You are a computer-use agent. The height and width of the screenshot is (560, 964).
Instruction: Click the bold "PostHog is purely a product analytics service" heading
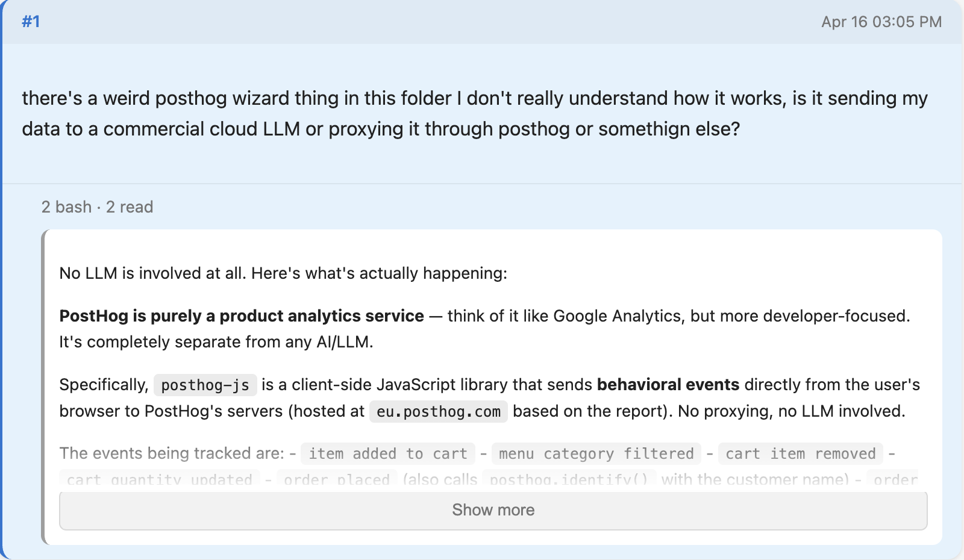(242, 316)
